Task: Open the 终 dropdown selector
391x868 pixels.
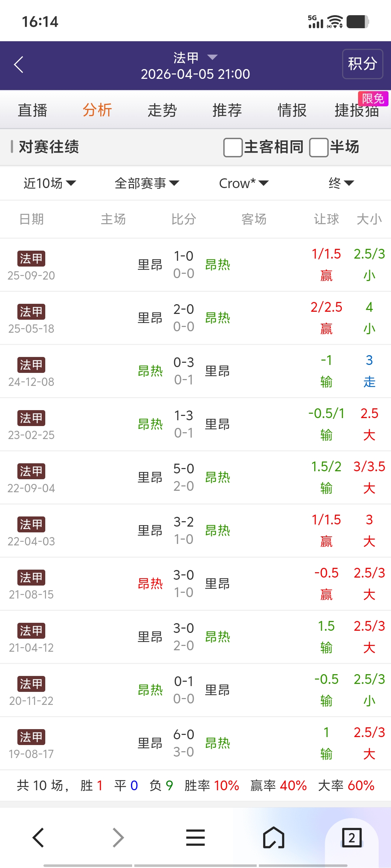Action: click(x=341, y=183)
